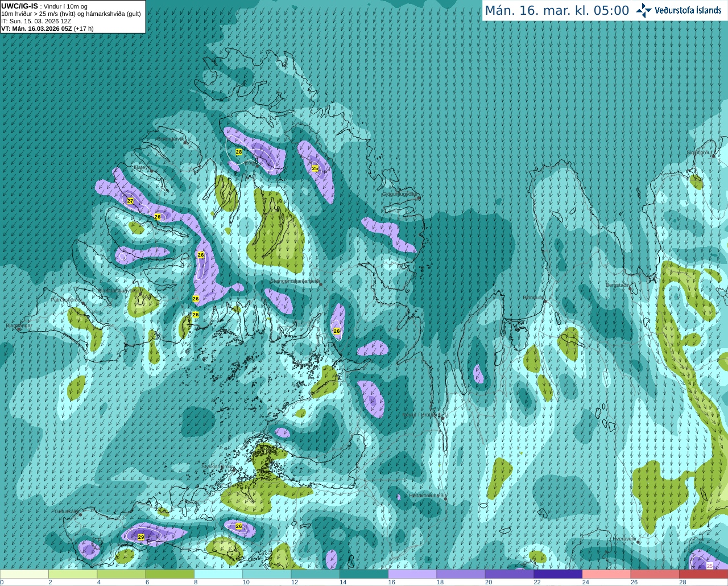This screenshot has height=586, width=728.
Task: Click the Flateyri place label
Action: tap(142, 167)
